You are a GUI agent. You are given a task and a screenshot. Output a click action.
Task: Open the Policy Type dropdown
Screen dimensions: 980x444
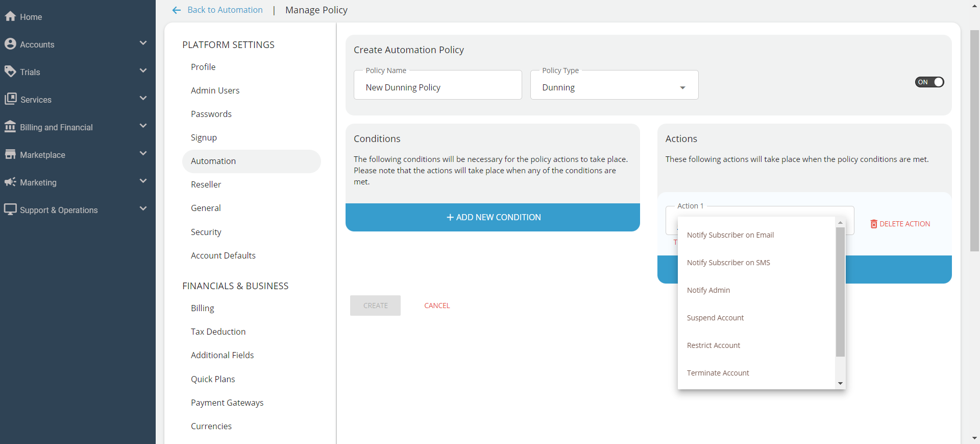(614, 85)
